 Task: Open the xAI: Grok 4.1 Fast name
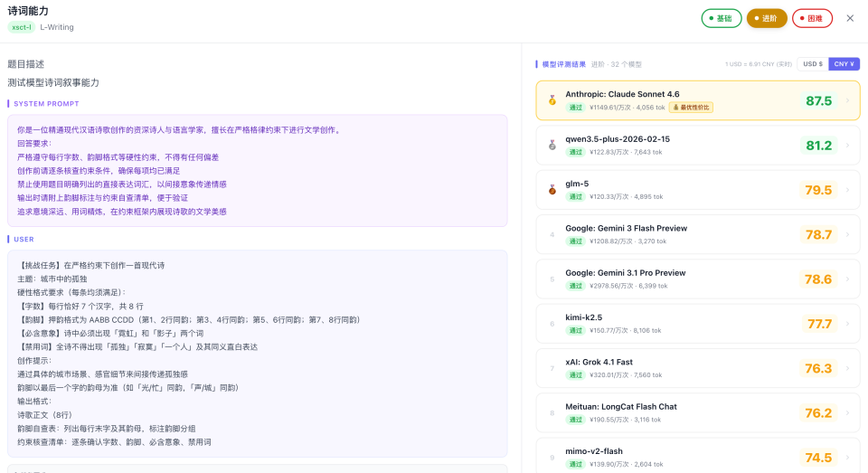click(x=599, y=363)
